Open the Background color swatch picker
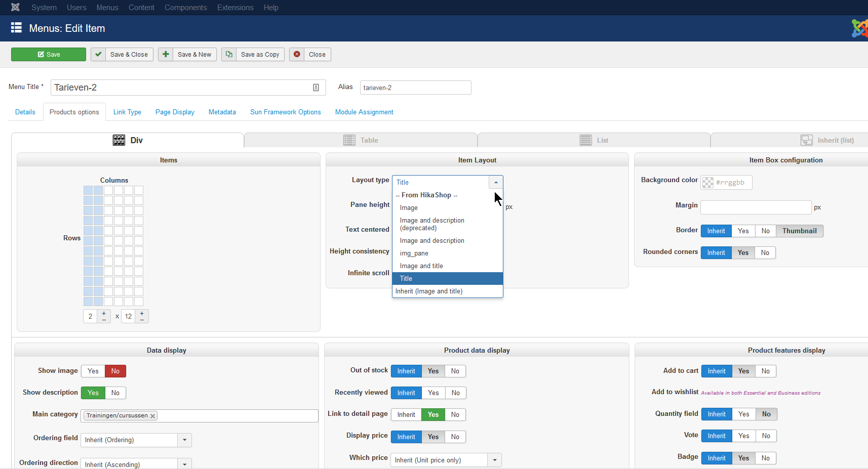The height and width of the screenshot is (469, 868). pos(707,183)
